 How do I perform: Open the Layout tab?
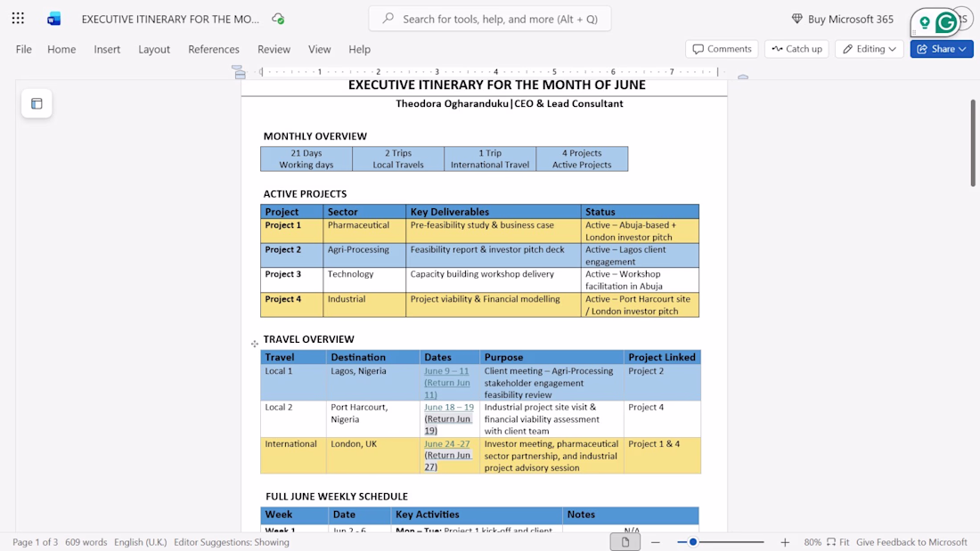tap(154, 49)
